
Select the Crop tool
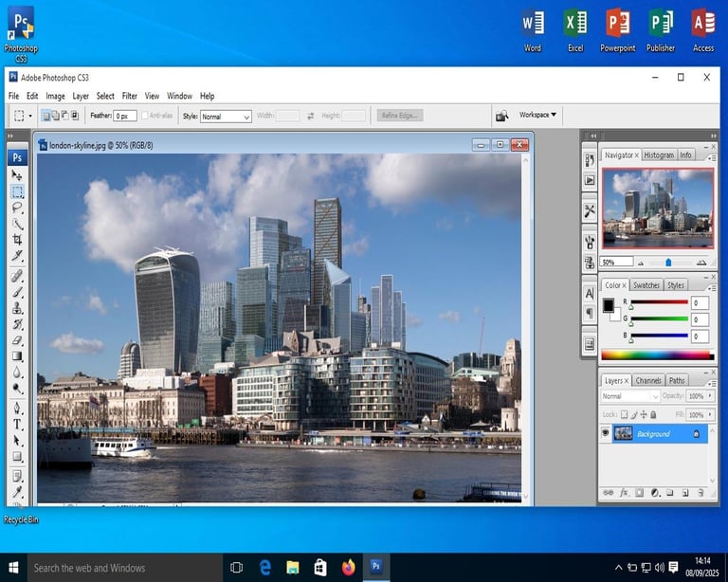click(x=17, y=240)
